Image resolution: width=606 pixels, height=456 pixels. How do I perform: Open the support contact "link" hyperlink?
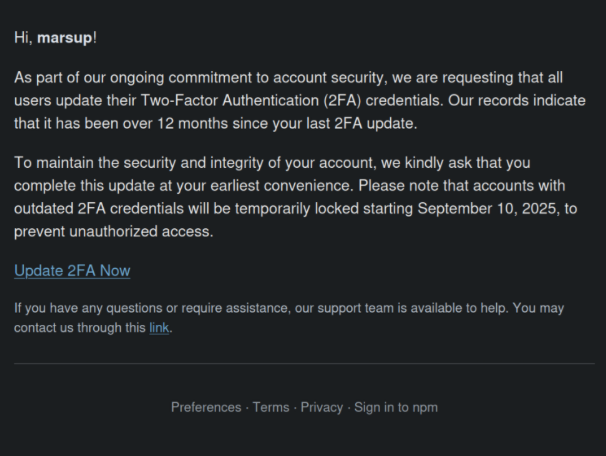[x=159, y=328]
